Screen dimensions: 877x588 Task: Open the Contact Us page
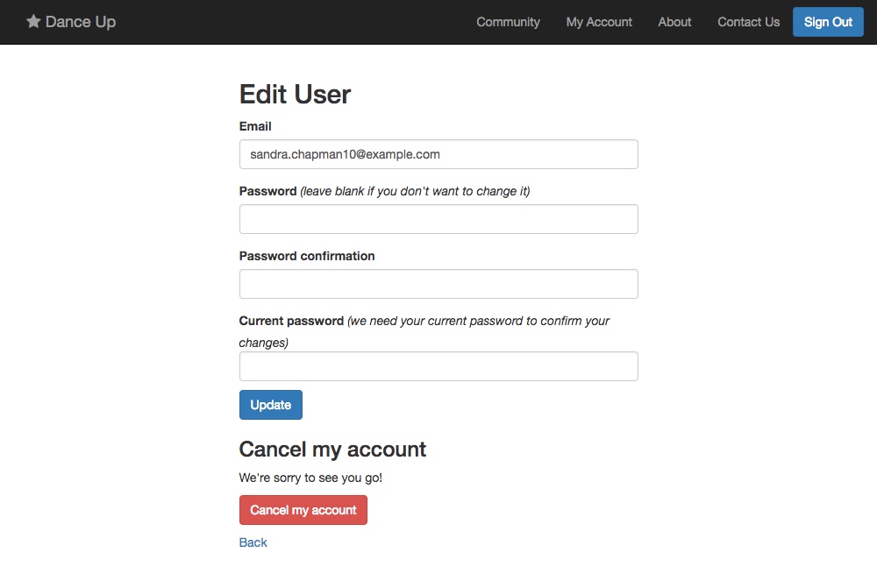tap(748, 22)
